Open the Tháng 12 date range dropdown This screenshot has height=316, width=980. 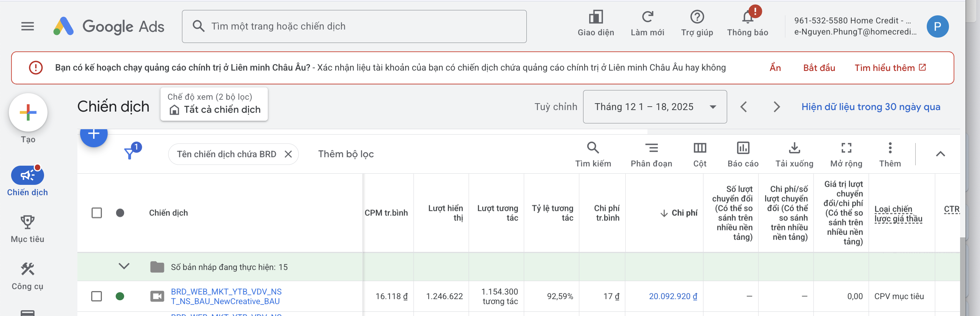pyautogui.click(x=655, y=107)
